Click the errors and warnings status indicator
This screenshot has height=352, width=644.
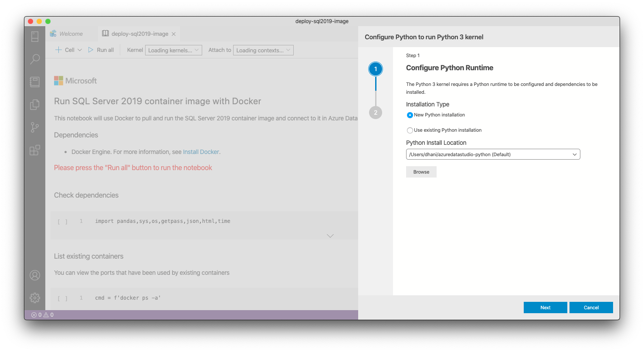[x=42, y=314]
